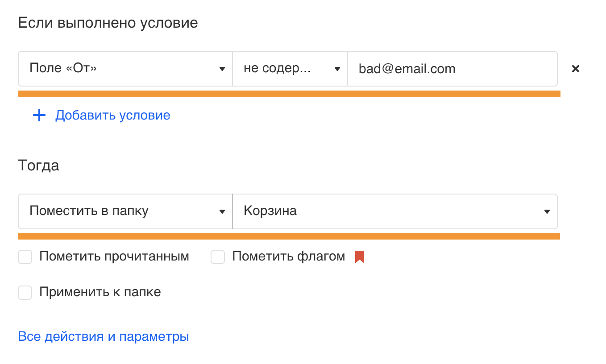This screenshot has height=364, width=606.
Task: Toggle «Пометить флагом» checkbox
Action: click(x=218, y=257)
